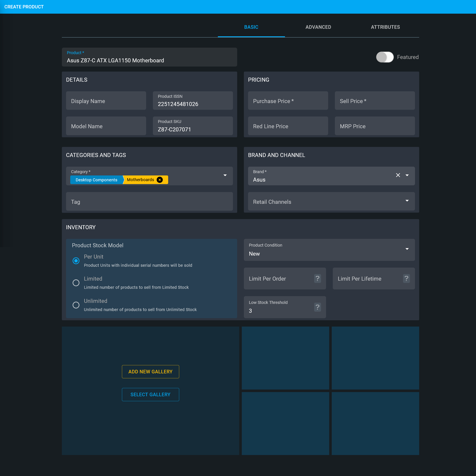Click ADD NEW GALLERY button
Viewport: 476px width, 476px height.
[150, 371]
